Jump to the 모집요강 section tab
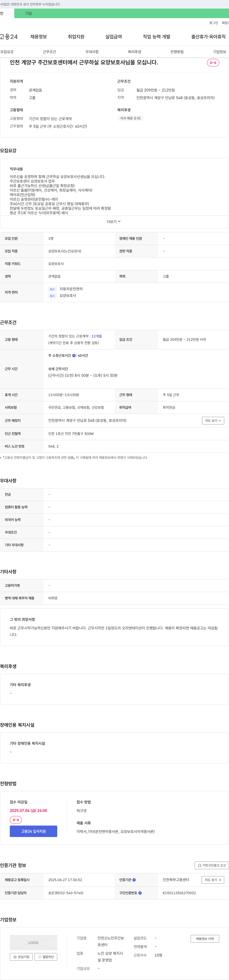Screen dimensions: 229x980 [7, 52]
